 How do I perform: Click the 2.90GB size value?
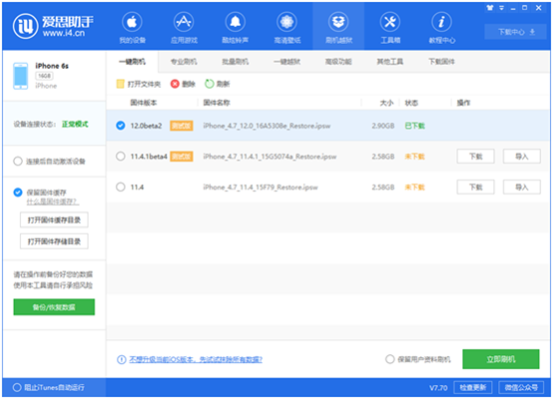click(383, 126)
